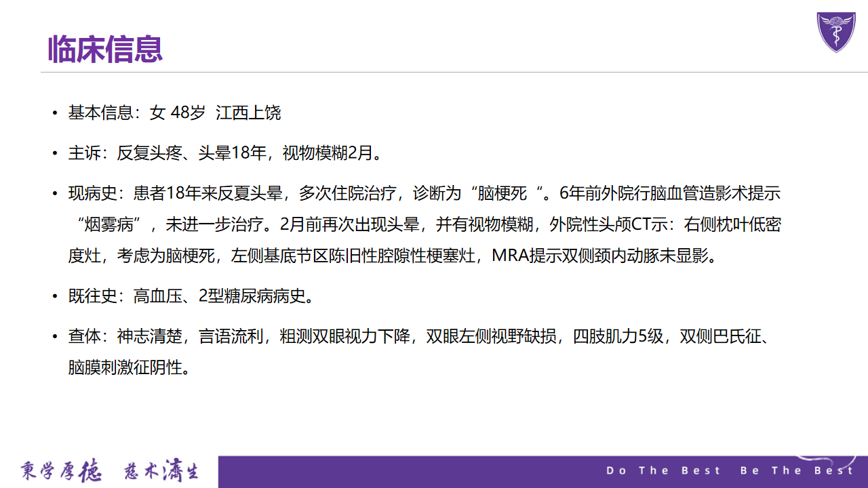Click the footer text Be The Best
Image resolution: width=868 pixels, height=488 pixels.
pos(797,470)
